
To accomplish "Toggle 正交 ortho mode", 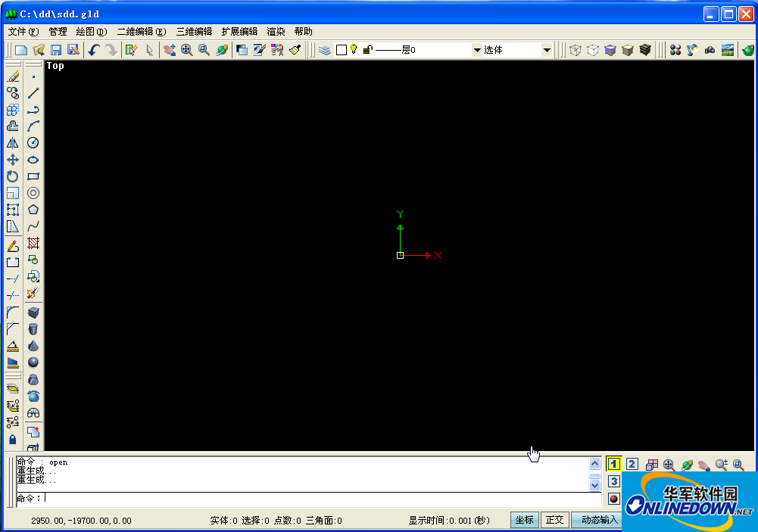I will click(x=554, y=520).
